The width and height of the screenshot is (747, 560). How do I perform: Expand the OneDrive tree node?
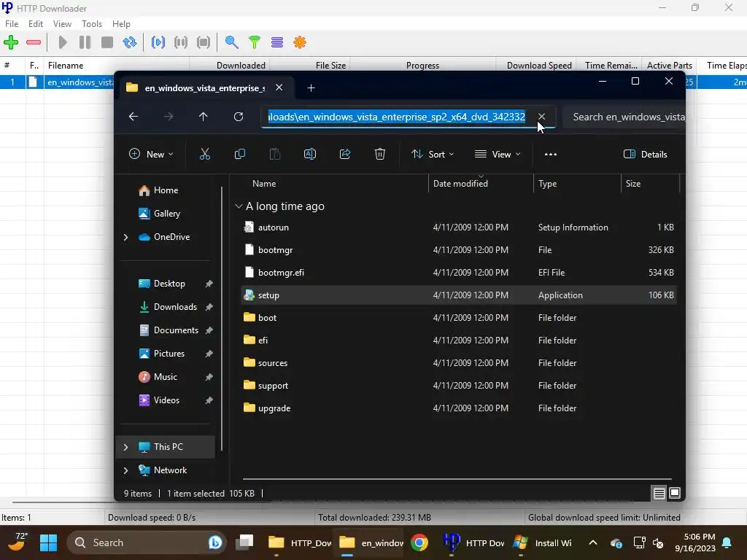(x=125, y=237)
